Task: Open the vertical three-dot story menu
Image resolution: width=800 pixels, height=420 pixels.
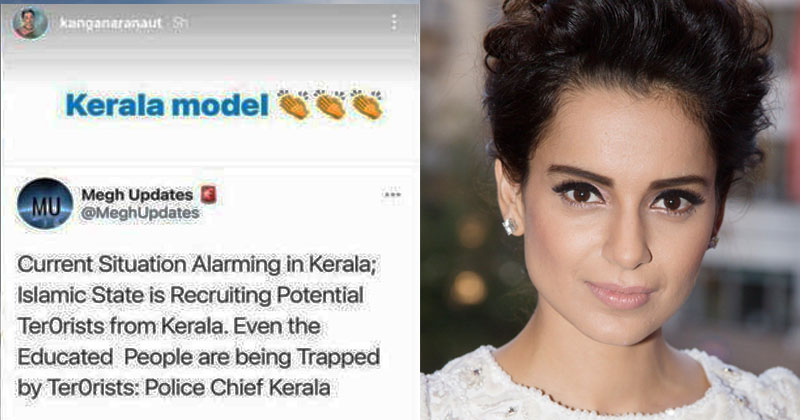Action: 393,22
